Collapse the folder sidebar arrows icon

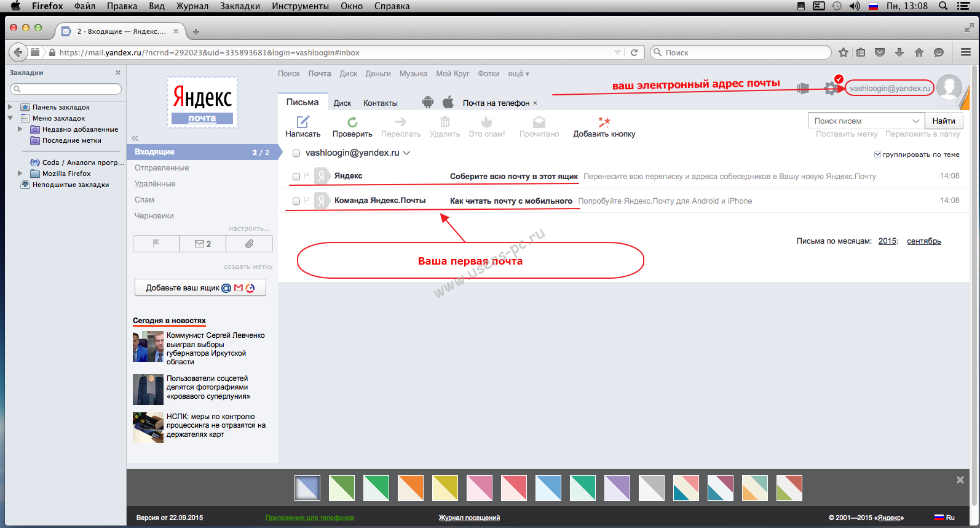click(135, 138)
